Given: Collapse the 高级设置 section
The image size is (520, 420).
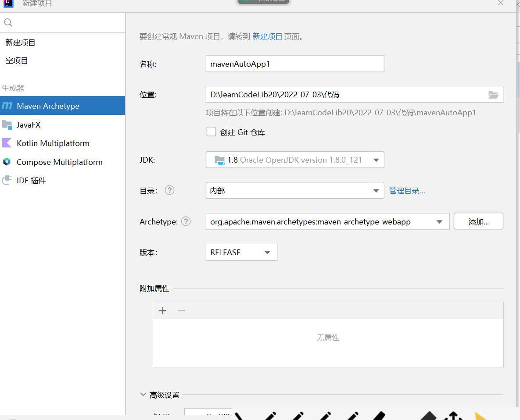Looking at the screenshot, I should 143,395.
